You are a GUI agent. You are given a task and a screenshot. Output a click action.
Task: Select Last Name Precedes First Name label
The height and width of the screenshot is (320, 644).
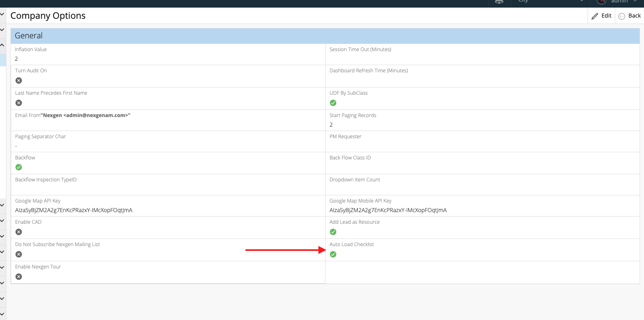tap(51, 93)
